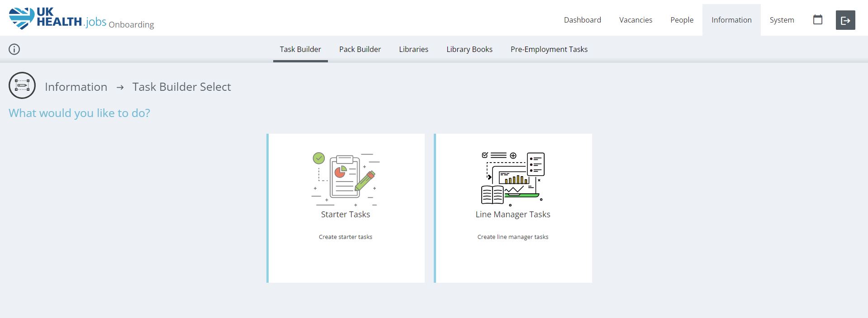The height and width of the screenshot is (318, 868).
Task: Open the Pre-Employment Tasks tab
Action: pos(549,49)
